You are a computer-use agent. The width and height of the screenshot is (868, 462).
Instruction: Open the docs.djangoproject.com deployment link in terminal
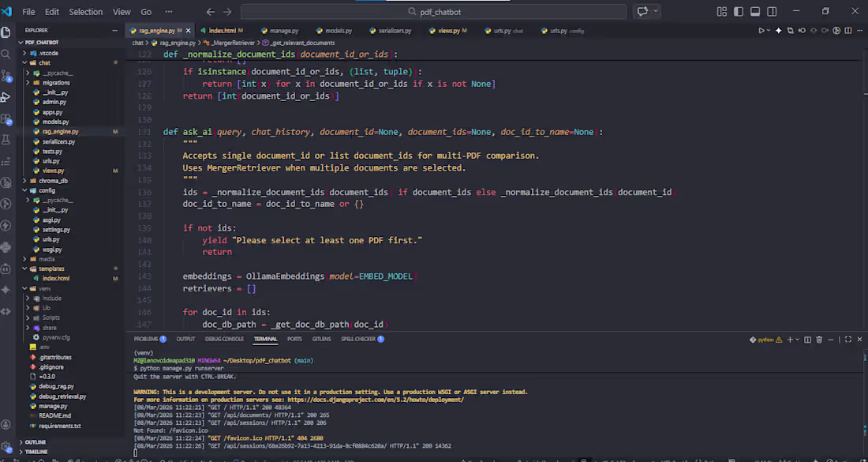[x=376, y=400]
